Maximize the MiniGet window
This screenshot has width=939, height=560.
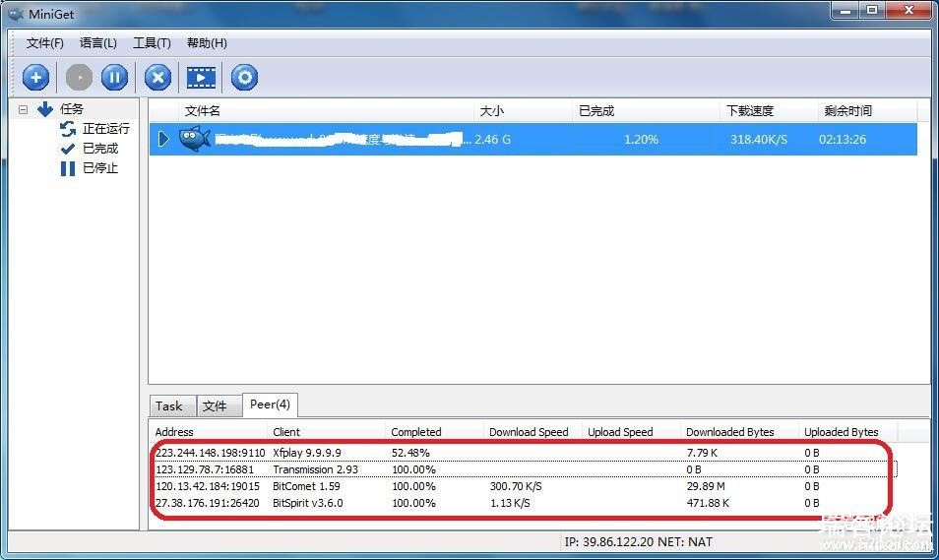(872, 10)
